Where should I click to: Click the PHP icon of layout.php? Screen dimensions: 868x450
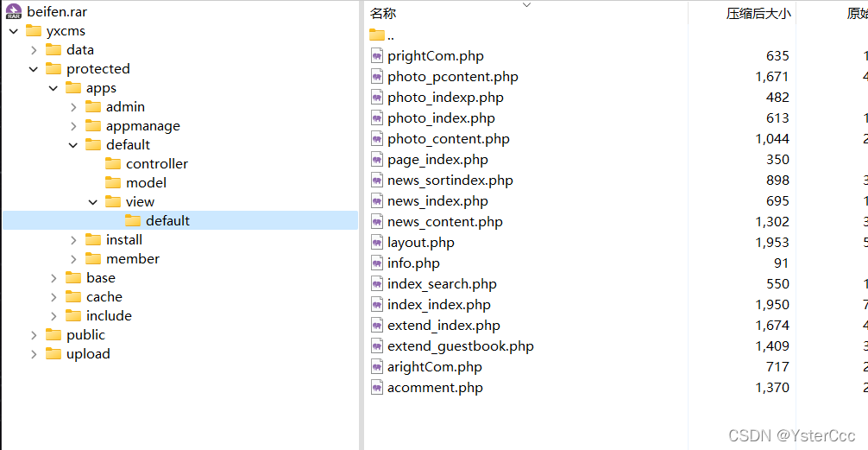tap(377, 242)
